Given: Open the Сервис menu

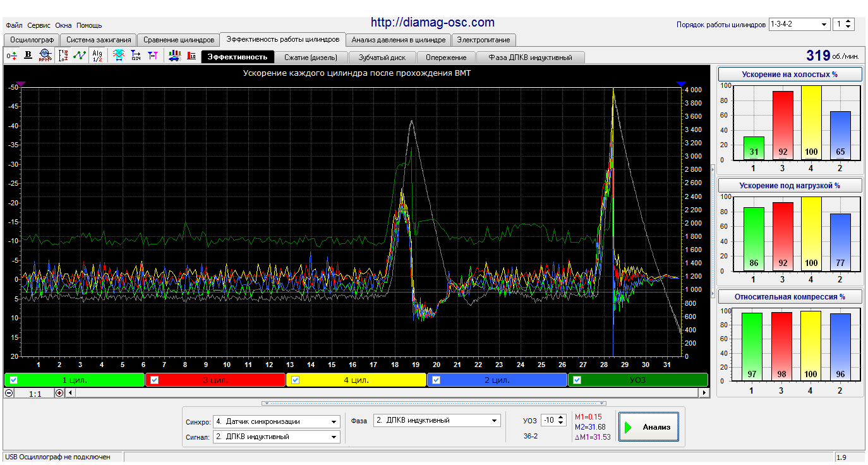Looking at the screenshot, I should pyautogui.click(x=39, y=25).
